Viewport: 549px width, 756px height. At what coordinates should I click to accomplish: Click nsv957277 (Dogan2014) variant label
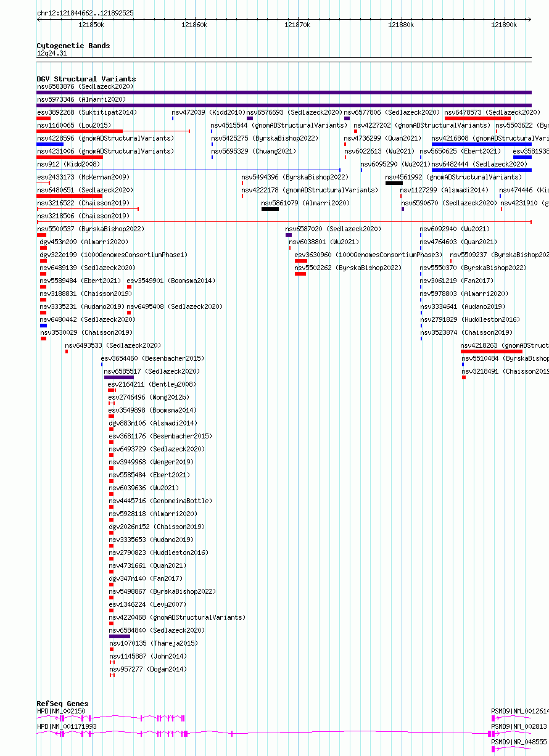pos(149,669)
